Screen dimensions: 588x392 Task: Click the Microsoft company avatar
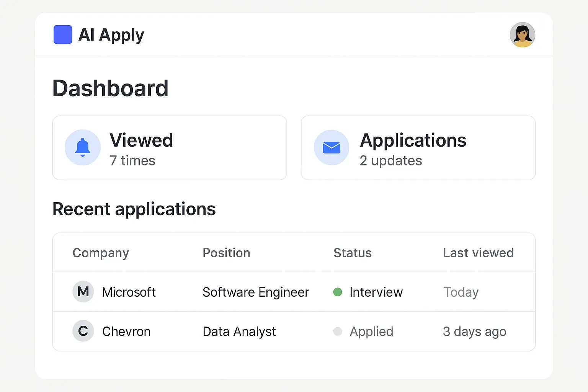tap(83, 292)
